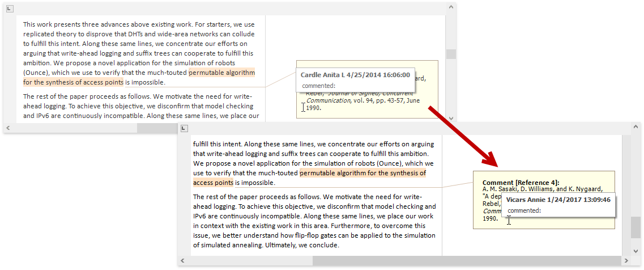The height and width of the screenshot is (270, 644).
Task: Click the upper window's vertical scrollbar thumb
Action: click(451, 54)
